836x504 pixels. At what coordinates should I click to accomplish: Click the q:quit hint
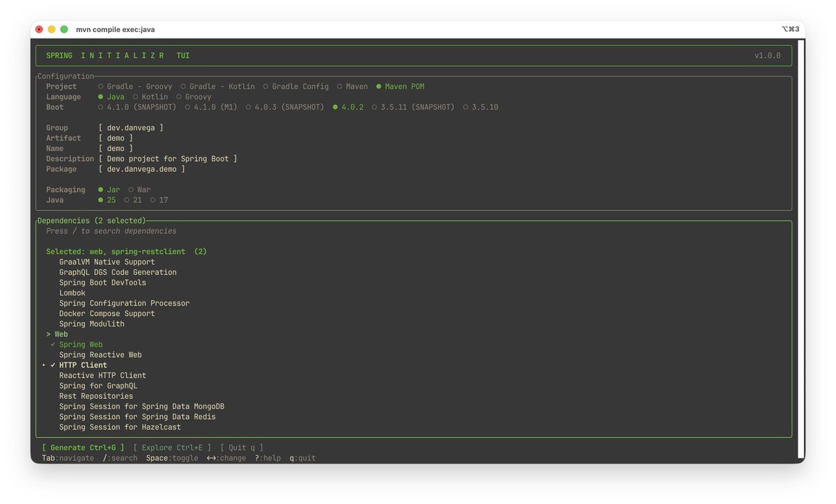pyautogui.click(x=302, y=458)
